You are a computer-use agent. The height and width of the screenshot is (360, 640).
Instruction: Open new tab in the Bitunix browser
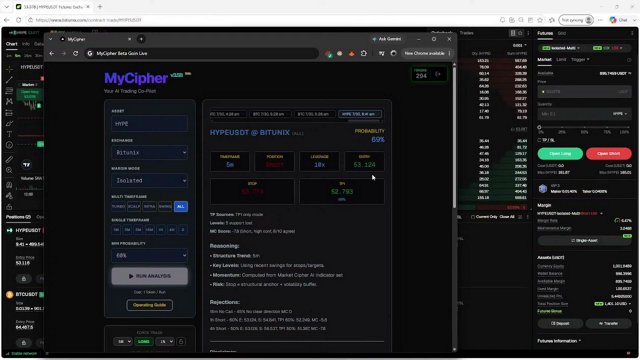point(100,7)
